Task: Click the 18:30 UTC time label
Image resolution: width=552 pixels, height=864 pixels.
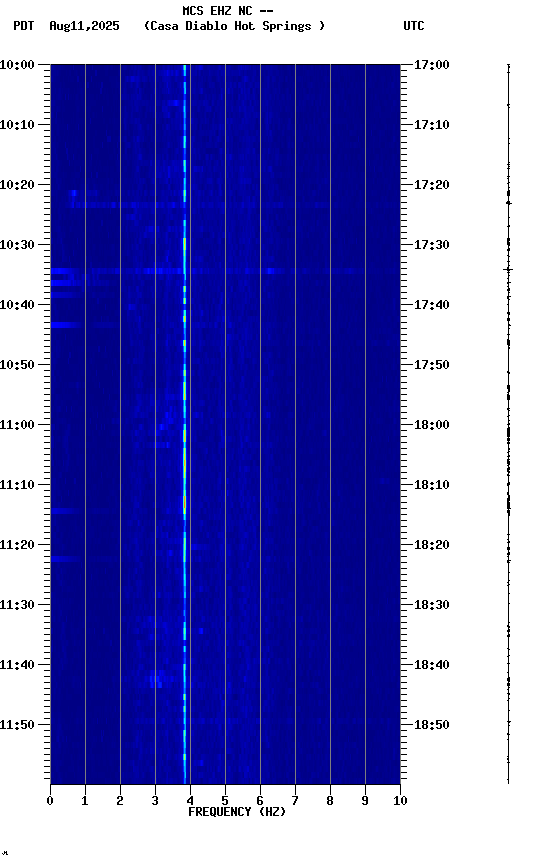Action: [x=432, y=605]
